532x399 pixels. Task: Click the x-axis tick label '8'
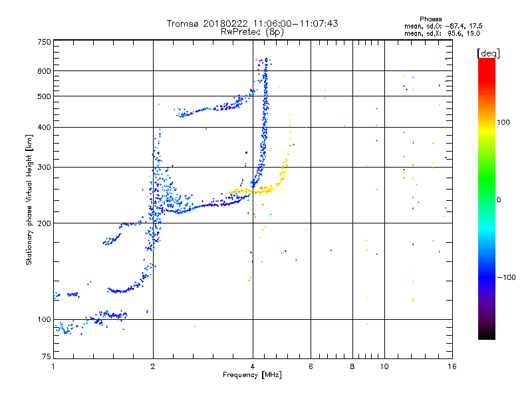pos(352,366)
